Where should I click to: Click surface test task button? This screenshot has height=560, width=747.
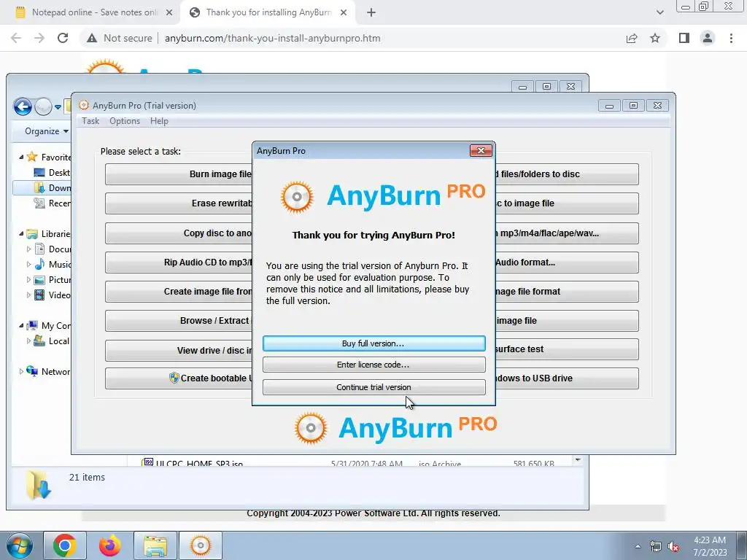(x=567, y=349)
